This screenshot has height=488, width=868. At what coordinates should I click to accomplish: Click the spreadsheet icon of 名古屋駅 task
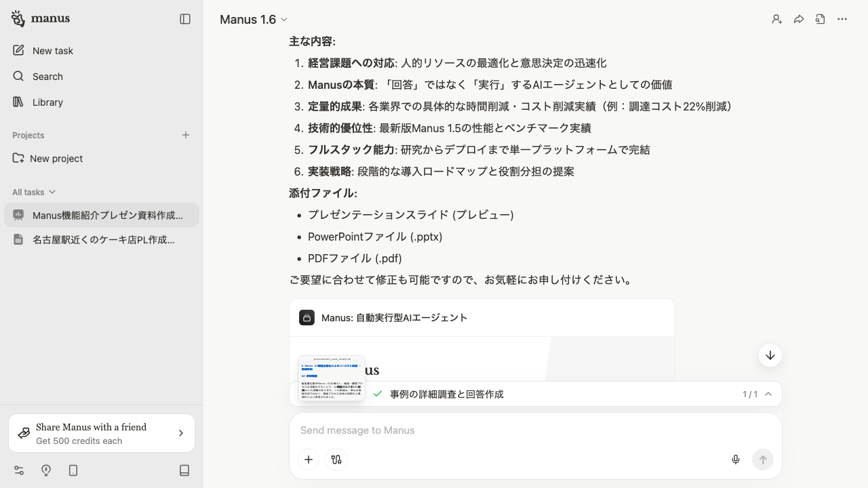18,239
